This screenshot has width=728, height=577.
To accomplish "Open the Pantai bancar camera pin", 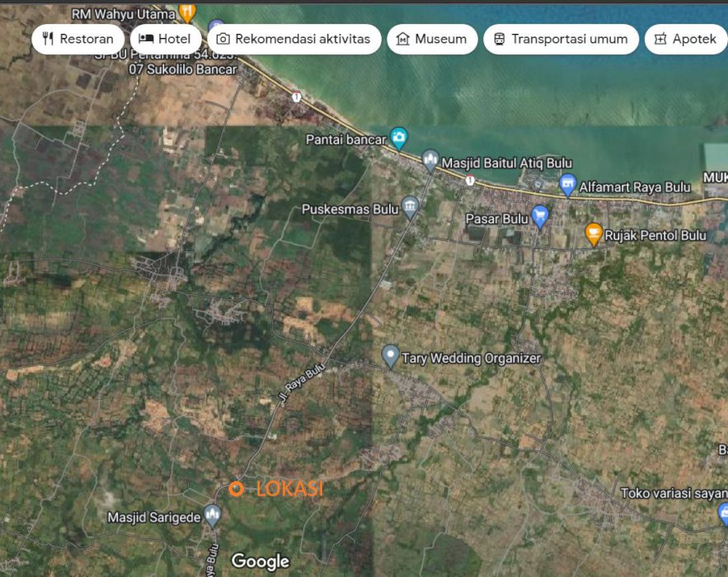I will pos(399,138).
